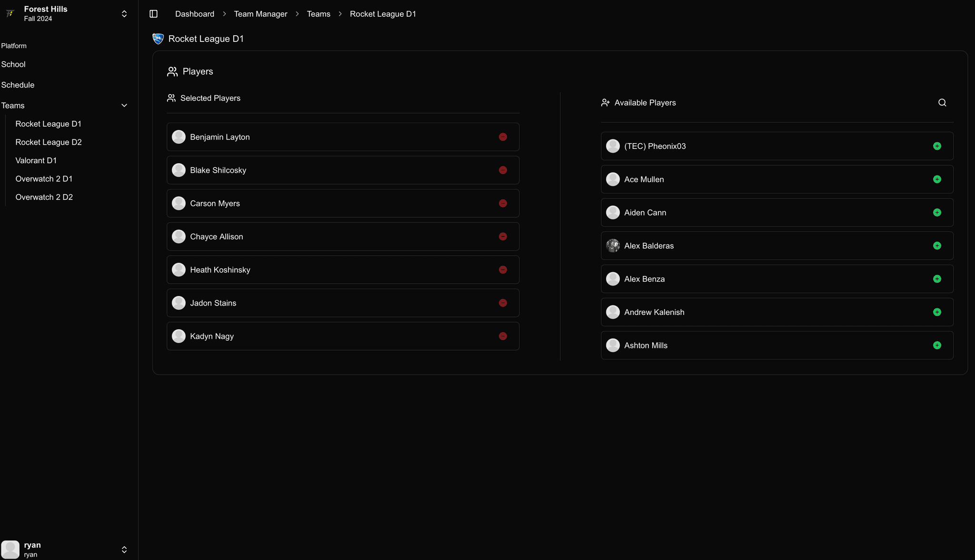This screenshot has width=975, height=560.
Task: Click the Andrew Kalenish name
Action: pos(654,312)
